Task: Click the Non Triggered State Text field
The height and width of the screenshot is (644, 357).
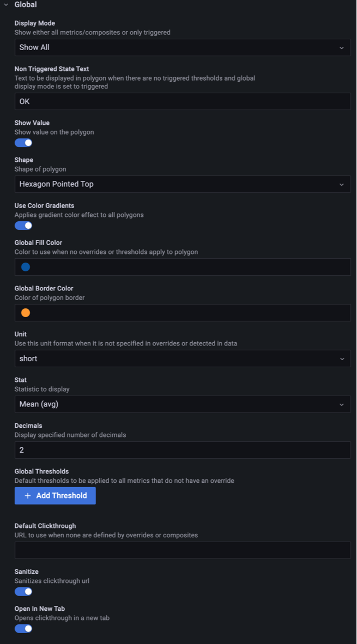Action: 182,101
